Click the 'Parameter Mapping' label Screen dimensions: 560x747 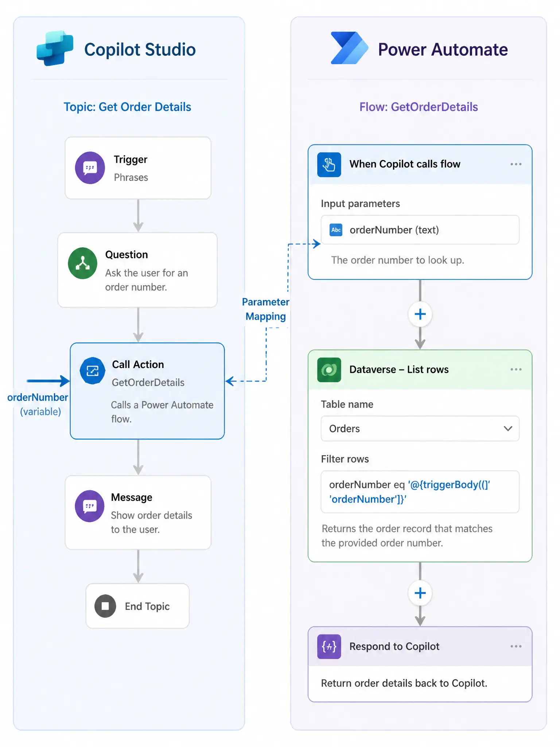266,309
